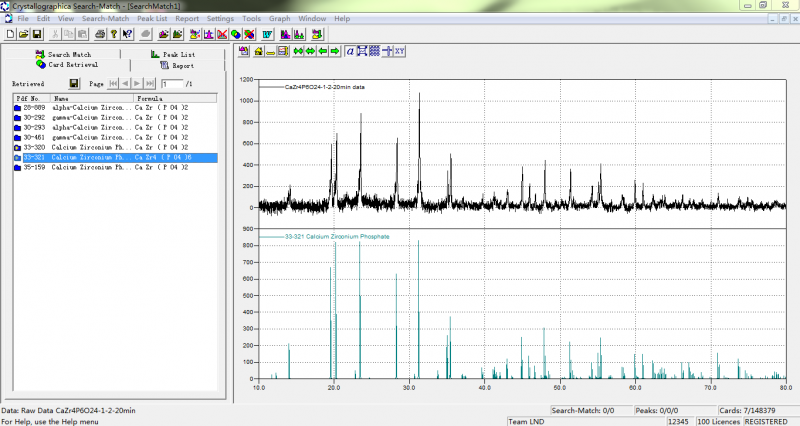Toggle the XY coordinates graph button

pyautogui.click(x=399, y=51)
